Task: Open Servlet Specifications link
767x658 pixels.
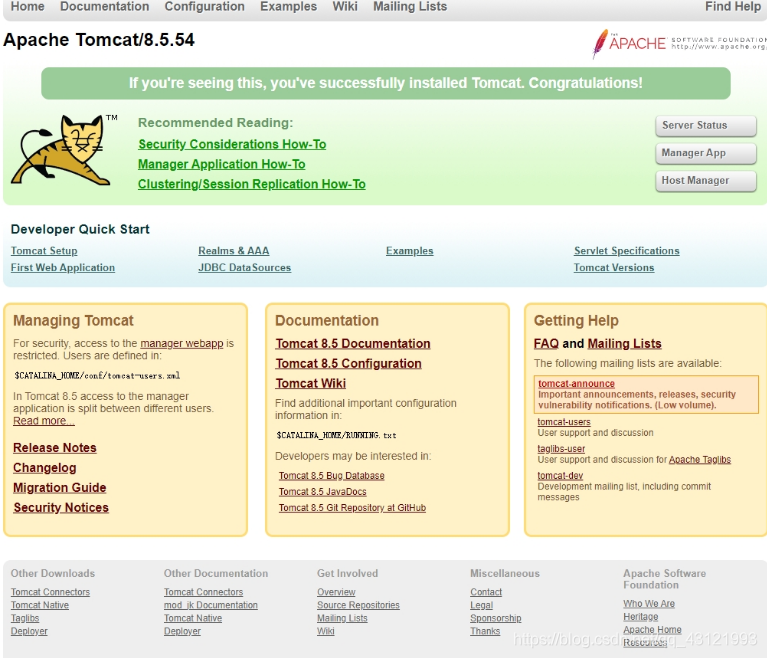Action: tap(627, 251)
